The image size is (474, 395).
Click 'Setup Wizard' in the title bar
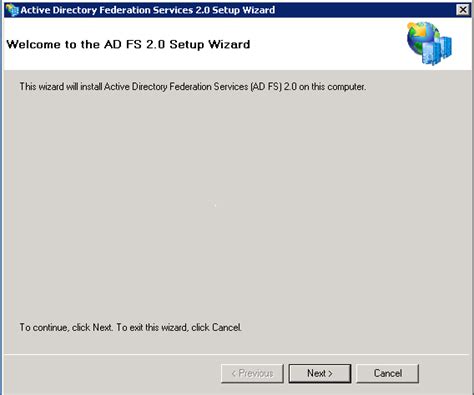244,10
